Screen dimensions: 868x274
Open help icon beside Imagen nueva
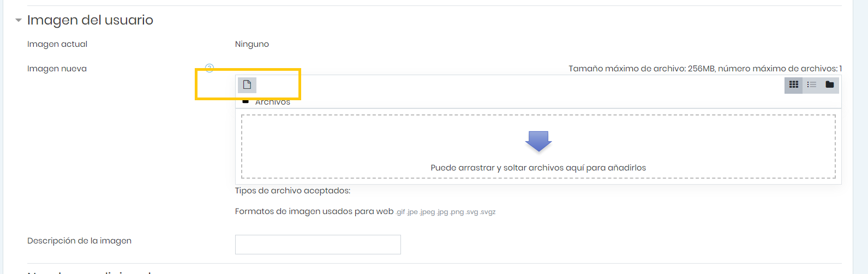[209, 68]
